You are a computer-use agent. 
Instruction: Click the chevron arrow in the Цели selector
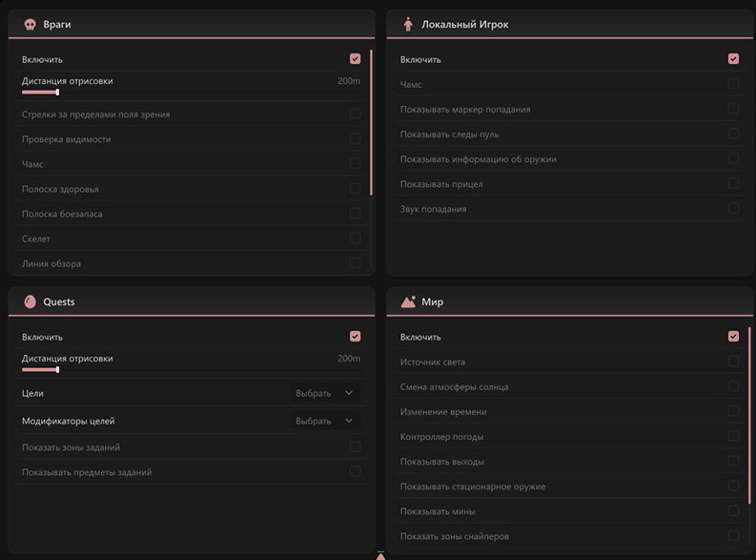coord(348,393)
